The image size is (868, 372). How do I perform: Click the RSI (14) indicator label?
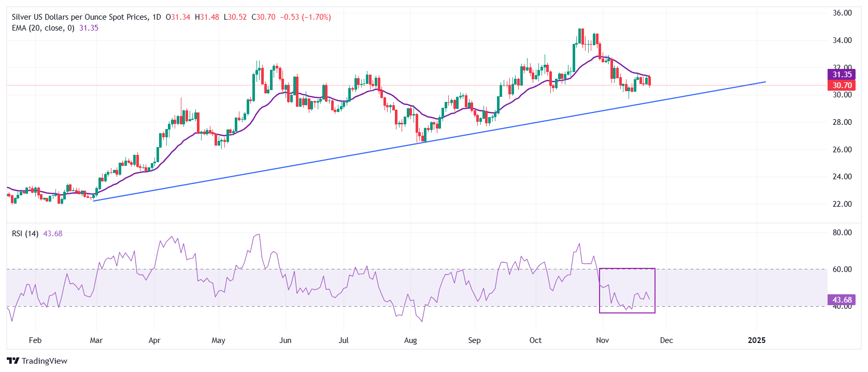pos(25,234)
